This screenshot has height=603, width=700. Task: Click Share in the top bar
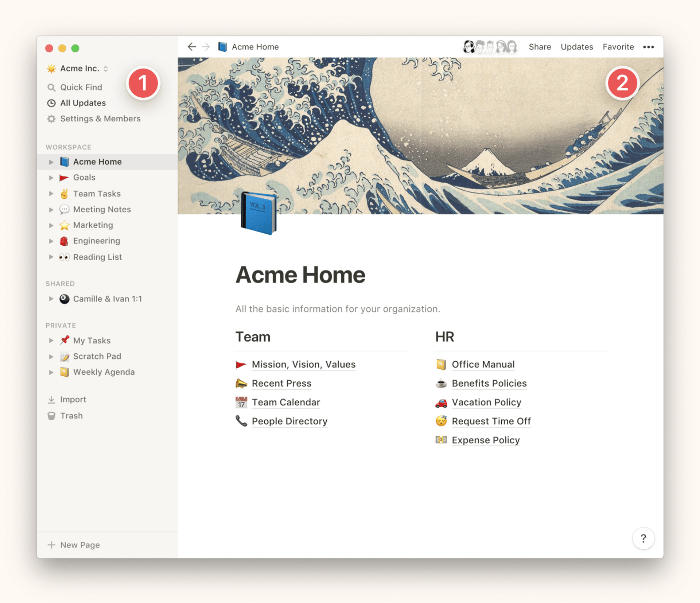coord(540,47)
